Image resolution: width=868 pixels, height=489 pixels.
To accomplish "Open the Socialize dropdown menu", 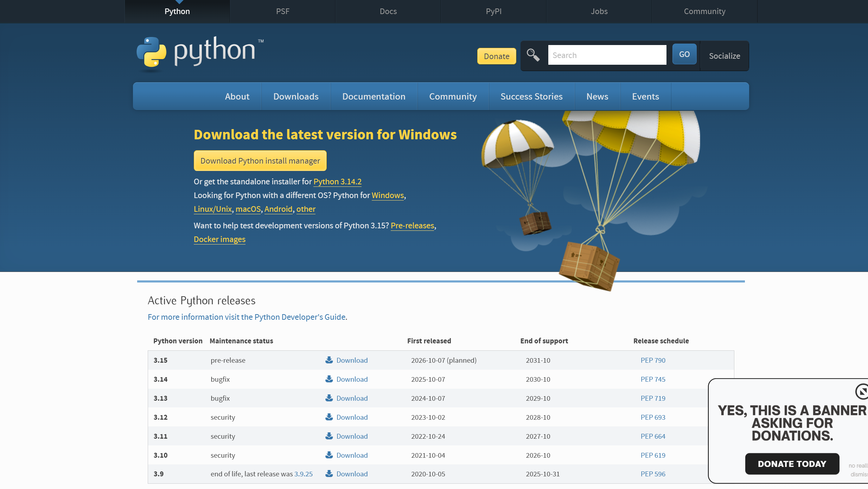I will click(724, 56).
